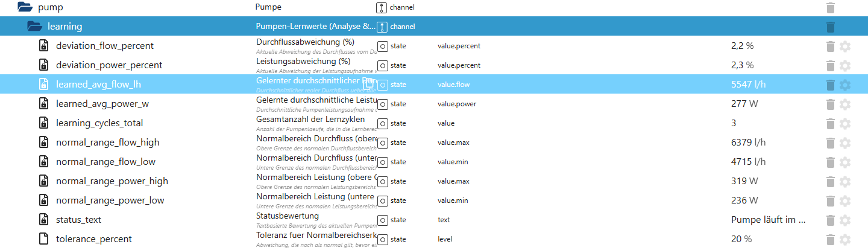The width and height of the screenshot is (868, 250).
Task: Select learned_avg_flow_lh object name
Action: tap(98, 85)
